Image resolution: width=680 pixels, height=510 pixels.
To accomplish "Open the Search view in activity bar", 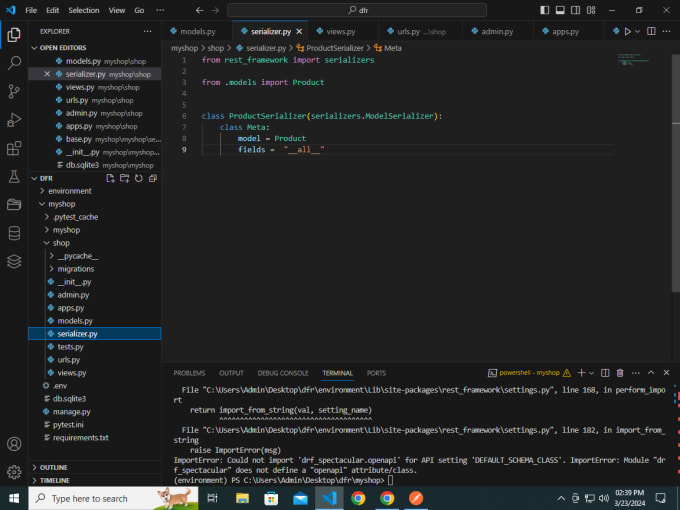I will coord(14,63).
